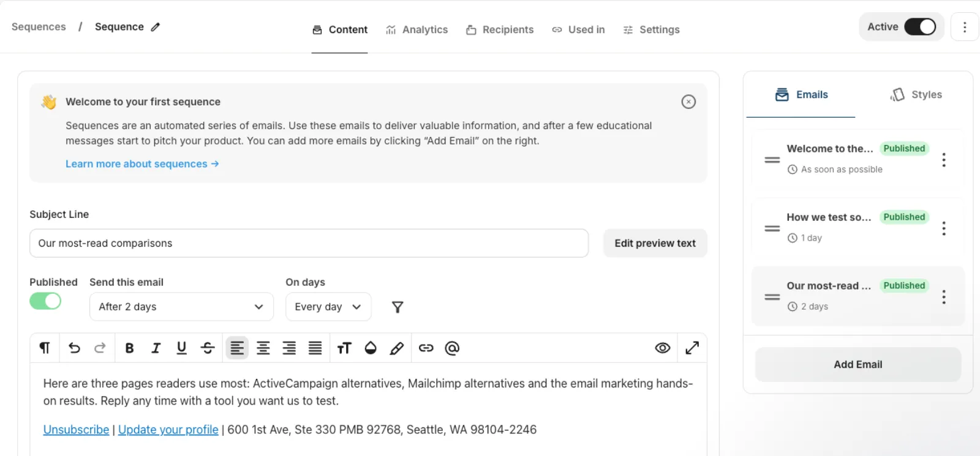
Task: Toggle underline formatting
Action: pos(181,348)
